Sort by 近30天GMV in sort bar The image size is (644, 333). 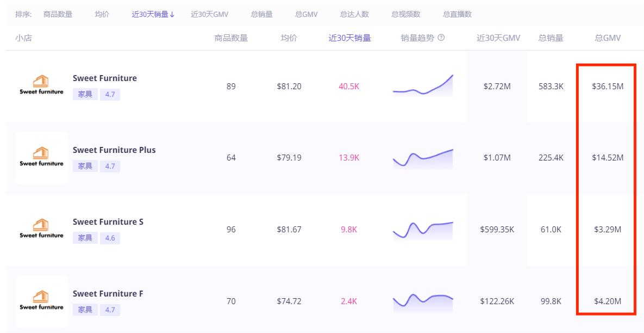209,14
